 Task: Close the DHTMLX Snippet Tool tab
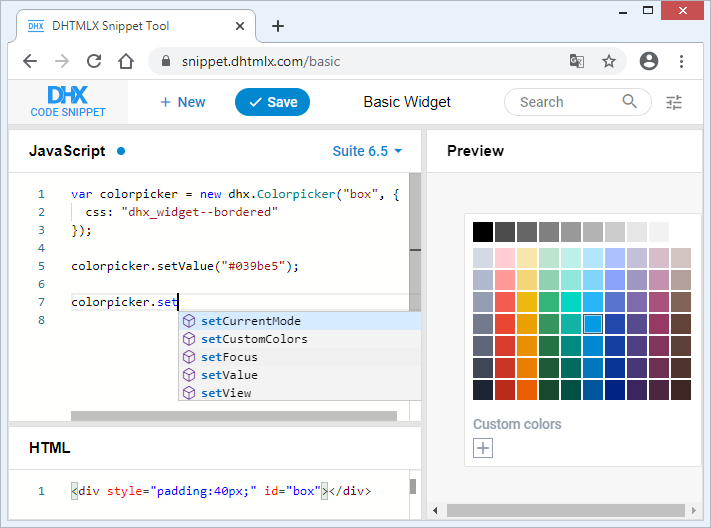click(240, 26)
